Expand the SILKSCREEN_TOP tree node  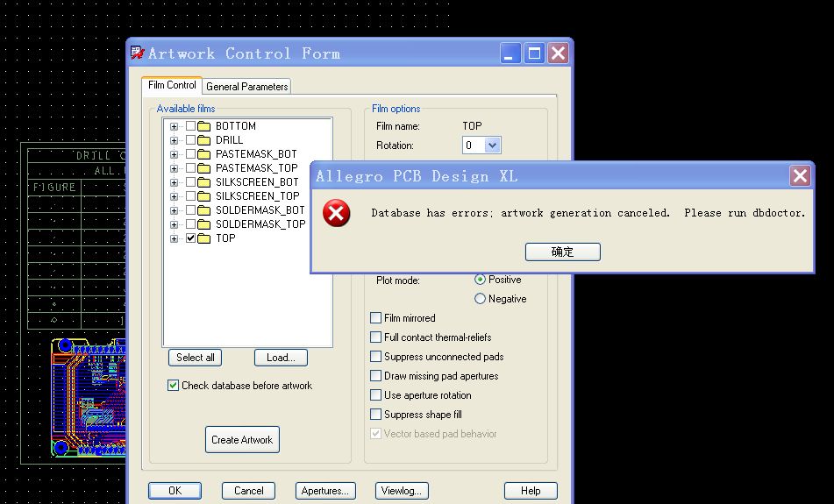[x=174, y=196]
